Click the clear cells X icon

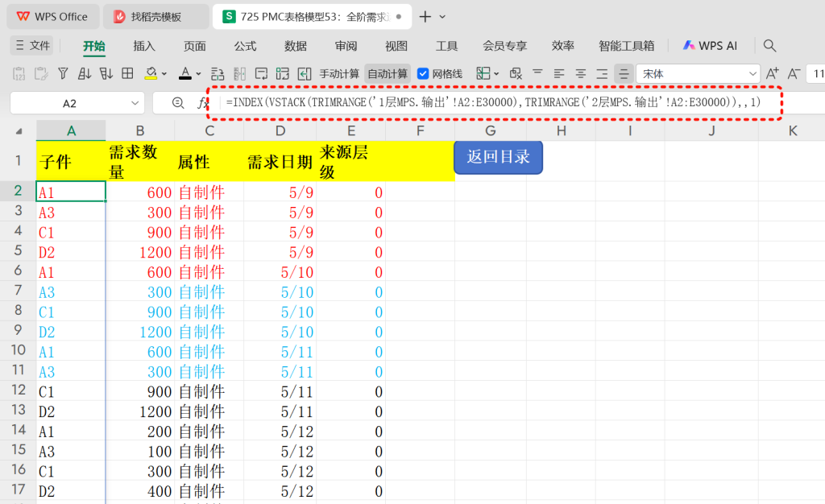pyautogui.click(x=516, y=73)
